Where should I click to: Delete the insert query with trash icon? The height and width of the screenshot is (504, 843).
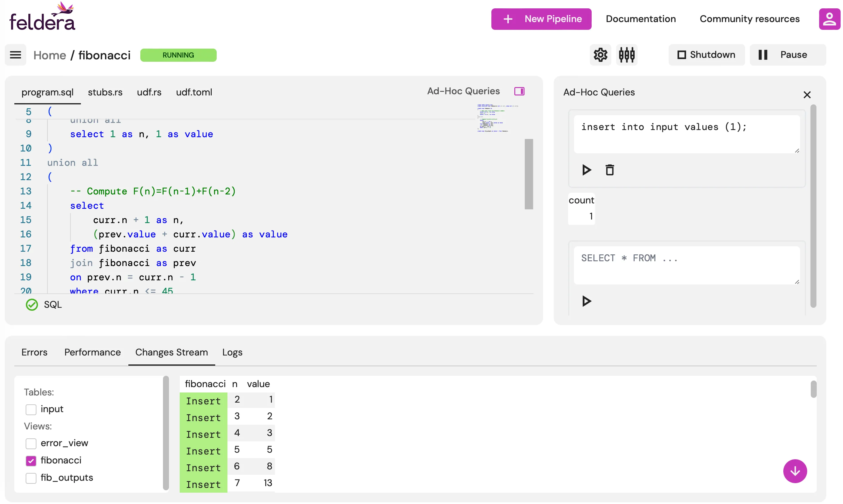pos(610,170)
